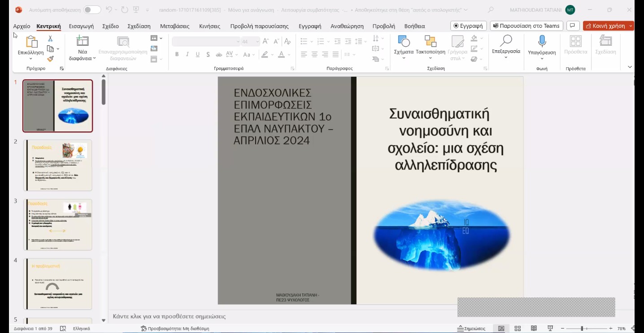Click the decrease font size icon

[x=276, y=42]
